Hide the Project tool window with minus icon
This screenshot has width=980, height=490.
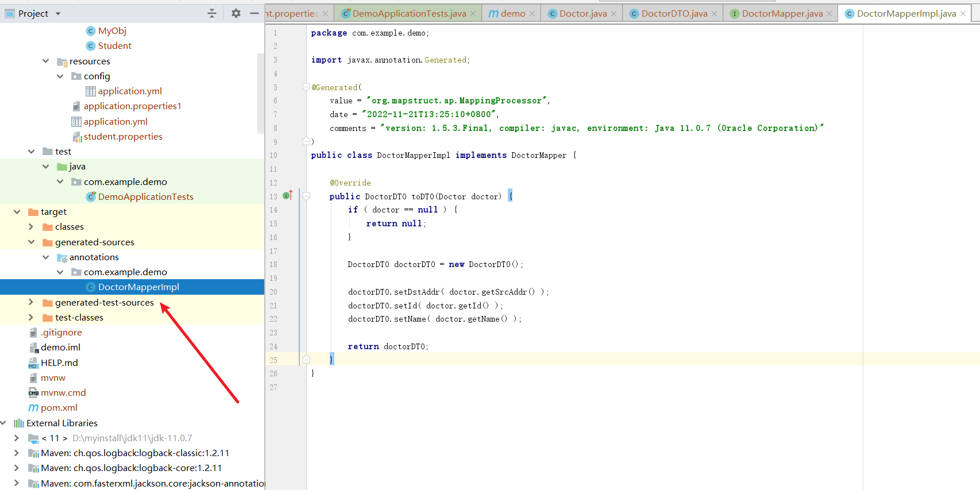point(254,13)
